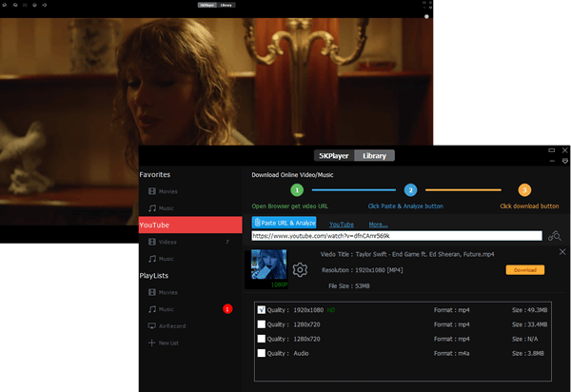Open Music under Favorites
Viewport: 571px width, 392px height.
tap(161, 208)
